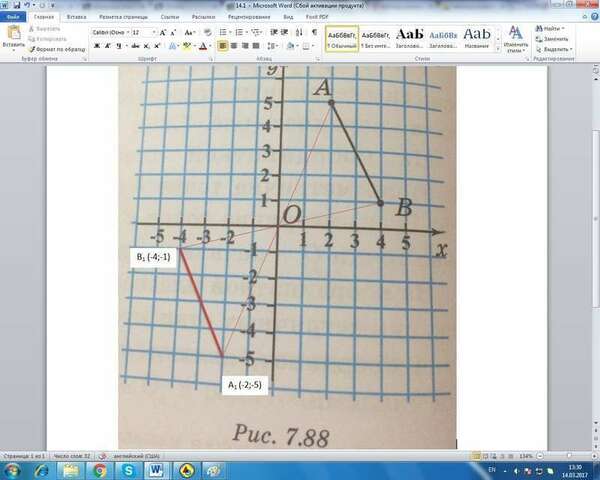The width and height of the screenshot is (600, 480).
Task: Show paragraph marks pilcrow icon
Action: (314, 32)
